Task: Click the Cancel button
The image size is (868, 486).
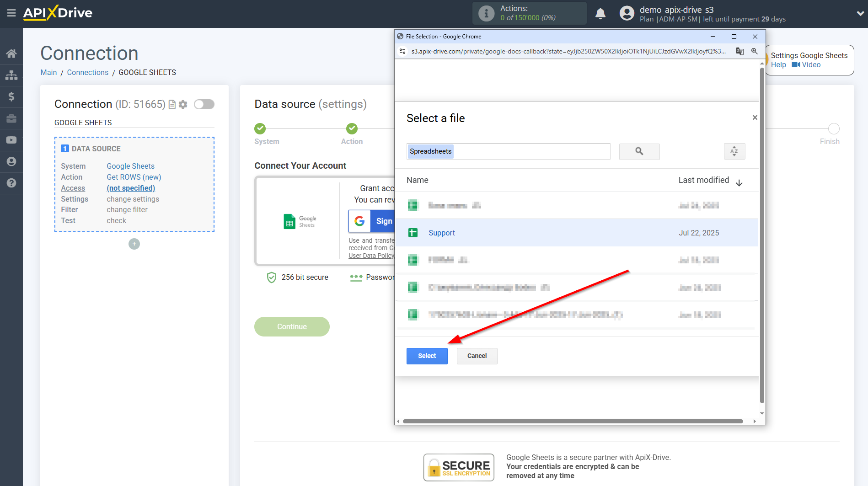Action: click(x=477, y=356)
